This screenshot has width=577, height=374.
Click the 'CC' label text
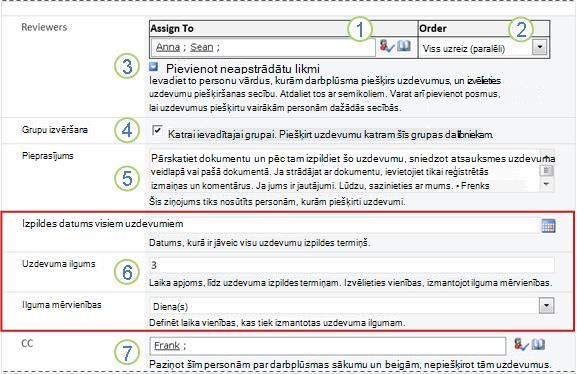pos(27,343)
